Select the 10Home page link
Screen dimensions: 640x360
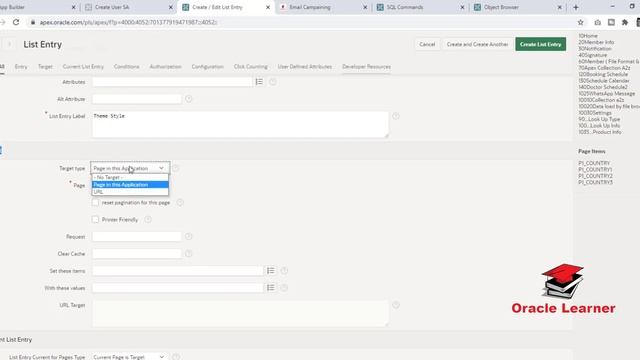[588, 36]
